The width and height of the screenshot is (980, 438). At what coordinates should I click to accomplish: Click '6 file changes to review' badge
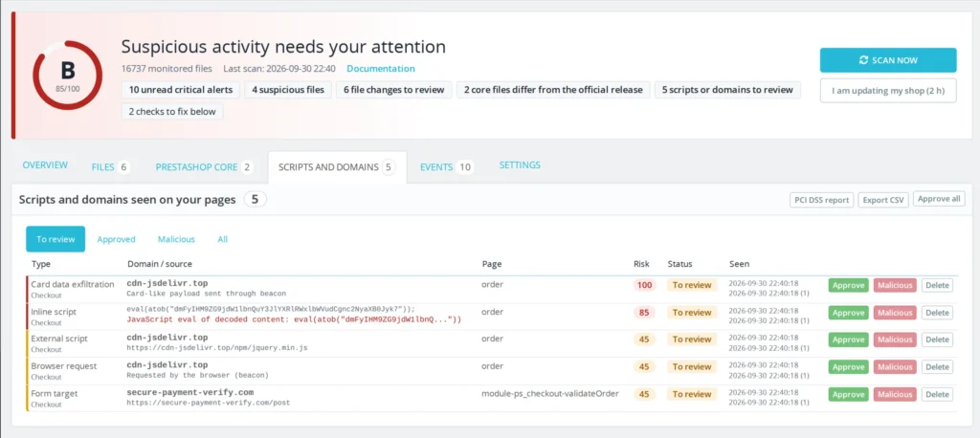[x=393, y=90]
